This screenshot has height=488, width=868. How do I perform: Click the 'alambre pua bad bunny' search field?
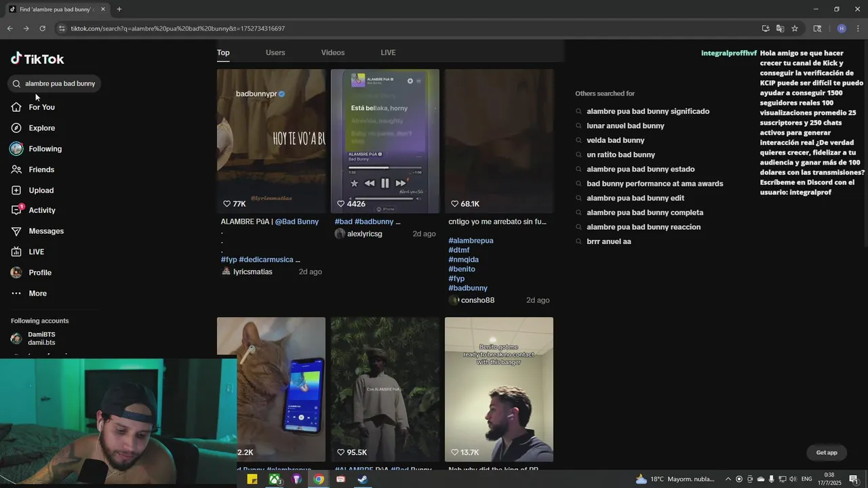54,83
